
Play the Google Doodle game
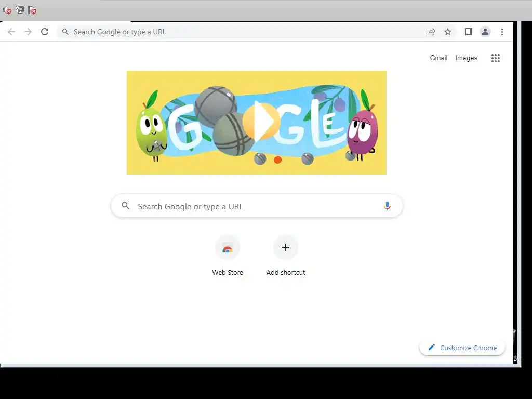(261, 121)
